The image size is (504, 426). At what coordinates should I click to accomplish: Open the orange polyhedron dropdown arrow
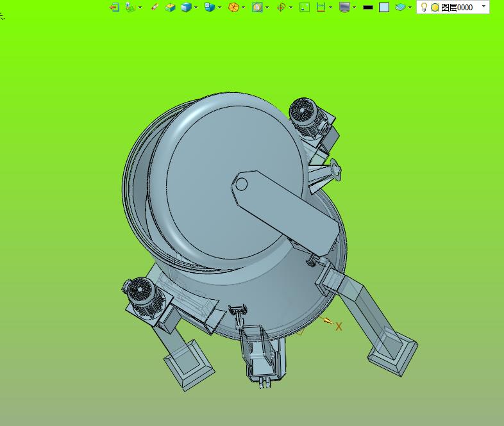pos(243,8)
